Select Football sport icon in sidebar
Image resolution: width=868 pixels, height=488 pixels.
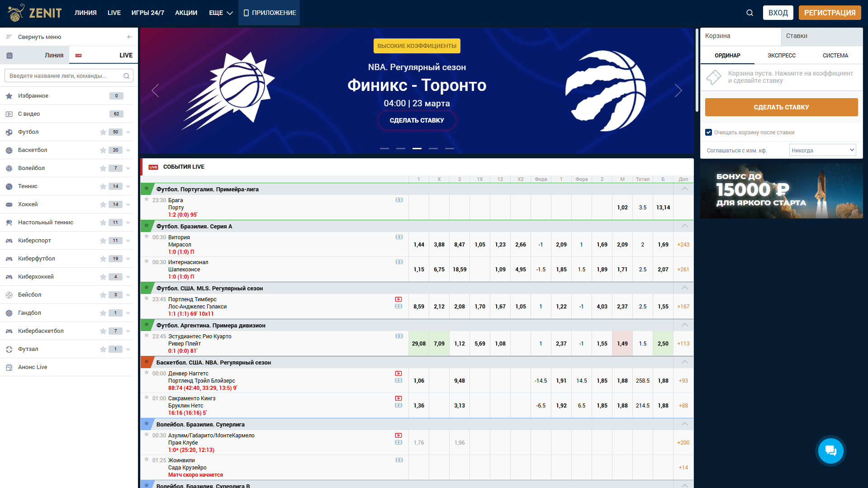click(9, 132)
